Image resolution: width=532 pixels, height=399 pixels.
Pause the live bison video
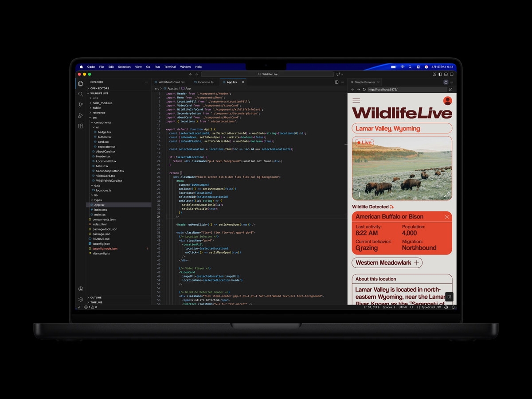pyautogui.click(x=358, y=195)
